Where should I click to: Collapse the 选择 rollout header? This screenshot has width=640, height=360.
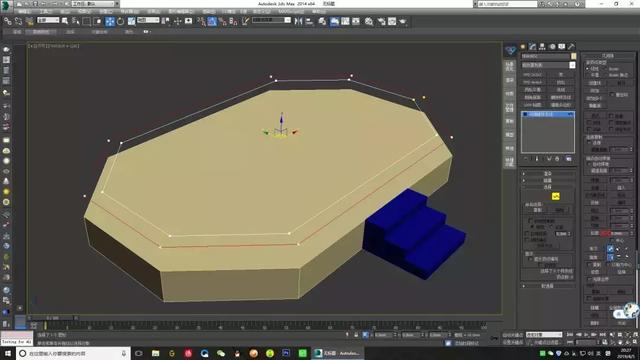(548, 187)
